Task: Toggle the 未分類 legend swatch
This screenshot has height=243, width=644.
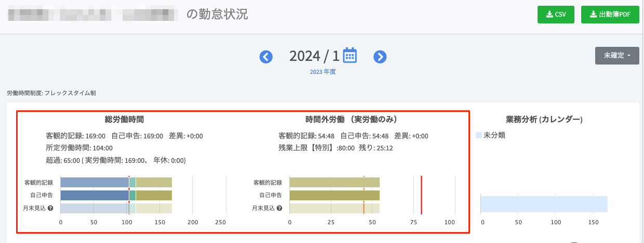Action: tap(479, 135)
